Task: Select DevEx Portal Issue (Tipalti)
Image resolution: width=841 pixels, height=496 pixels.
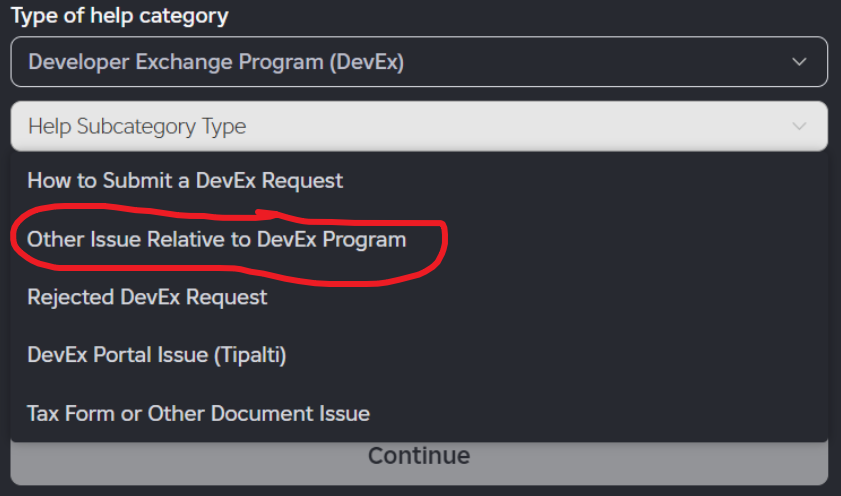Action: click(157, 355)
